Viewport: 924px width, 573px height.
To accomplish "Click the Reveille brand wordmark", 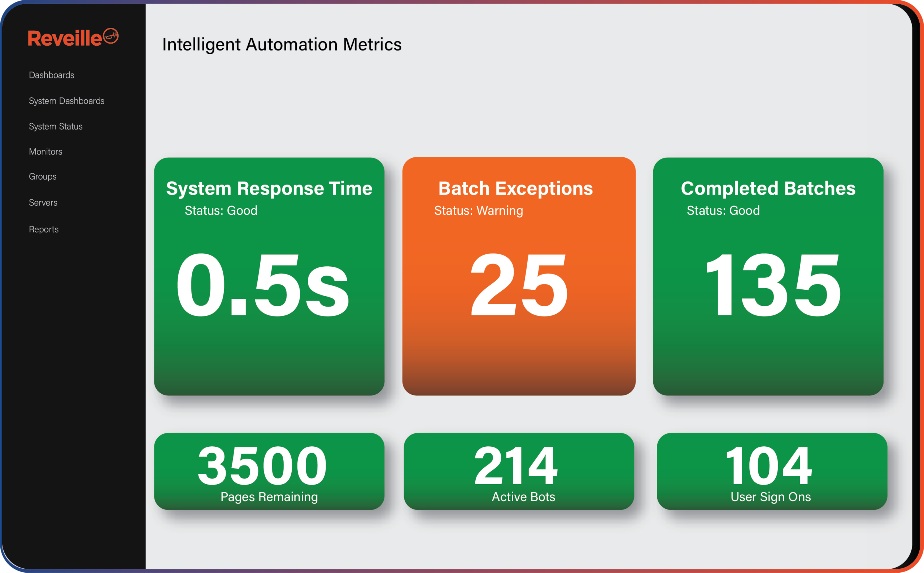I will pyautogui.click(x=65, y=38).
